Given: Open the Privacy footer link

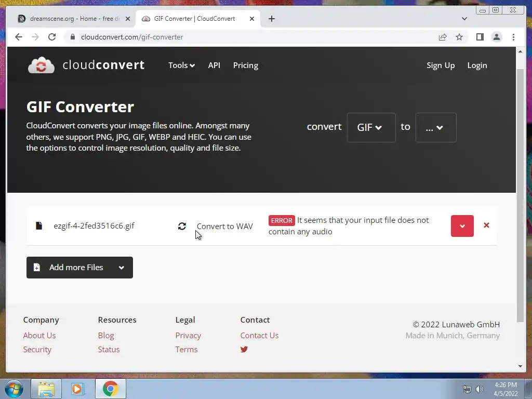Looking at the screenshot, I should click(x=188, y=335).
